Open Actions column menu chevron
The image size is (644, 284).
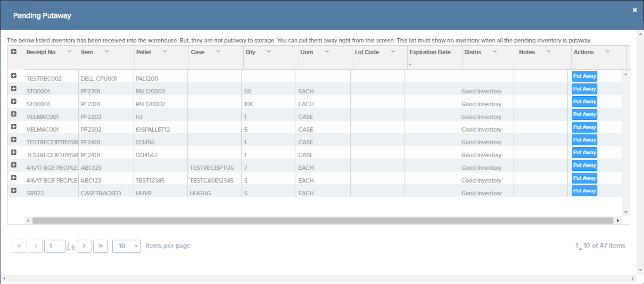click(607, 51)
